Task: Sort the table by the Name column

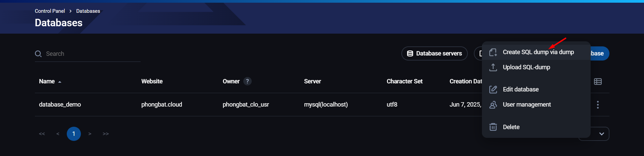Action: (x=47, y=81)
